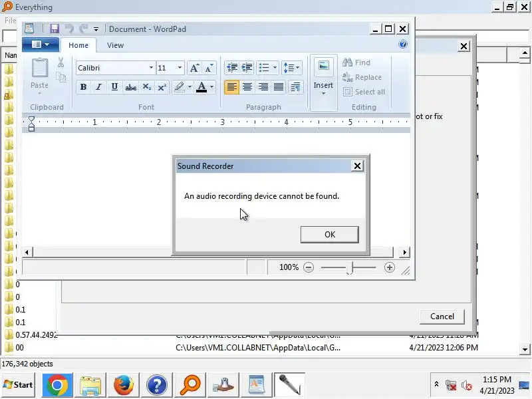Click WordPad horizontal scrollbar right arrow
Screen dimensions: 532x399
[x=404, y=252]
